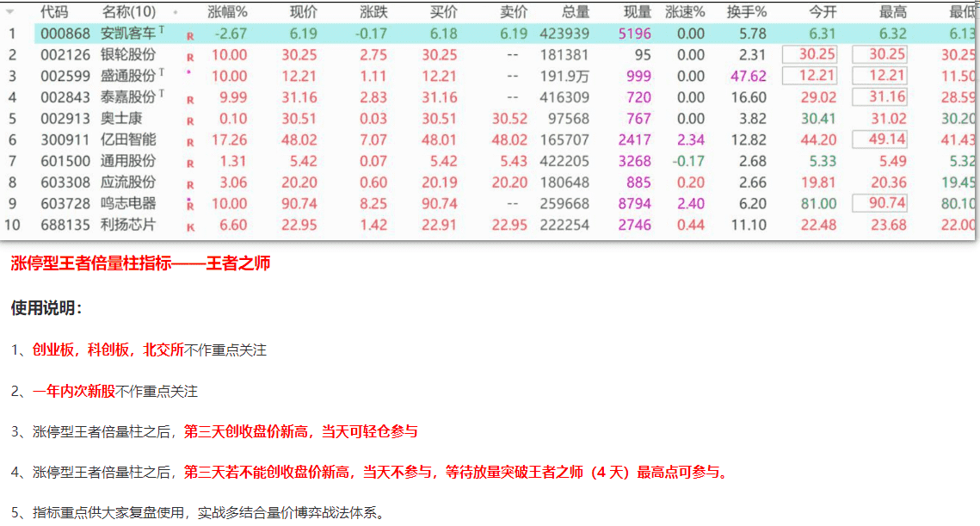The height and width of the screenshot is (526, 980).
Task: Click 涨速 value 2.40 for 鸣志电器
Action: [x=691, y=204]
